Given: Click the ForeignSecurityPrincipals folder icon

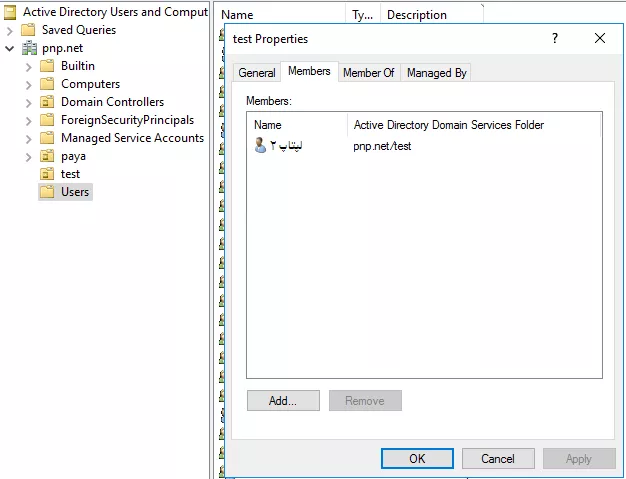Looking at the screenshot, I should (x=47, y=120).
